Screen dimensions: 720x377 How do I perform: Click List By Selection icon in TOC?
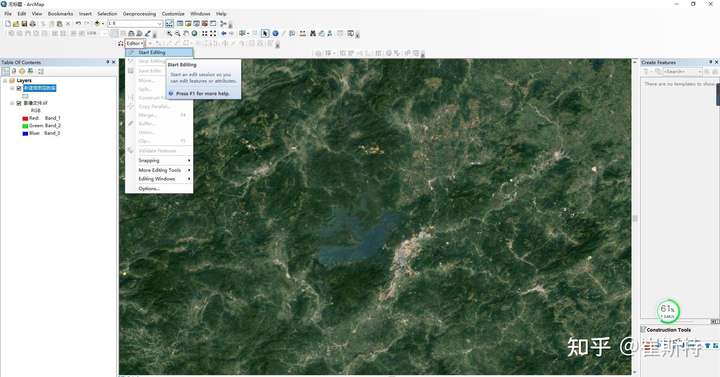(30, 71)
